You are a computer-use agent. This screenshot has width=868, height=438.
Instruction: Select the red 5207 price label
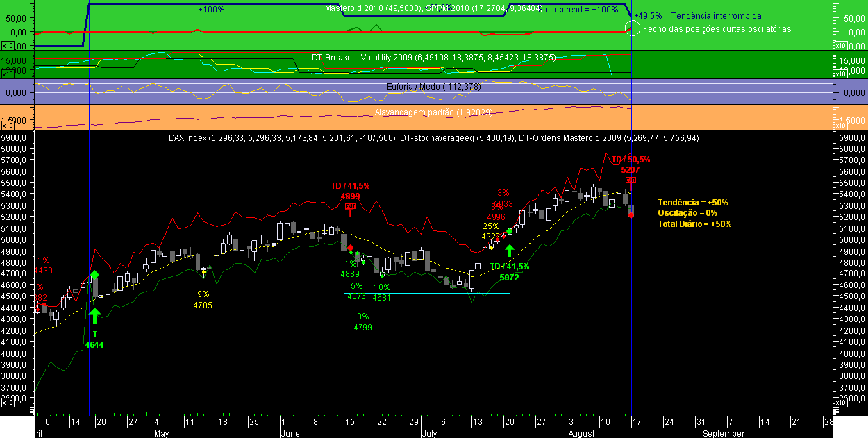pos(631,169)
